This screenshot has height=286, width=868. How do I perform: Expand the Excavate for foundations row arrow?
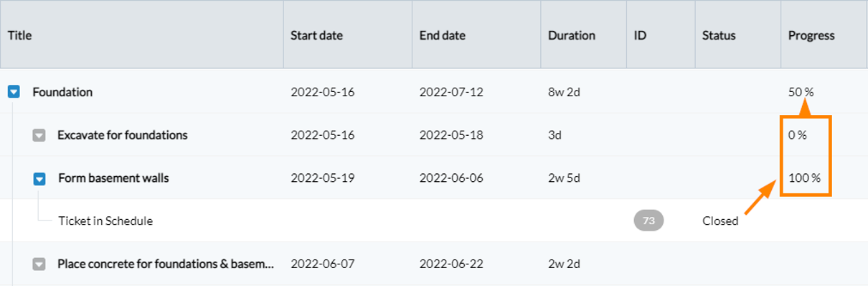(39, 135)
